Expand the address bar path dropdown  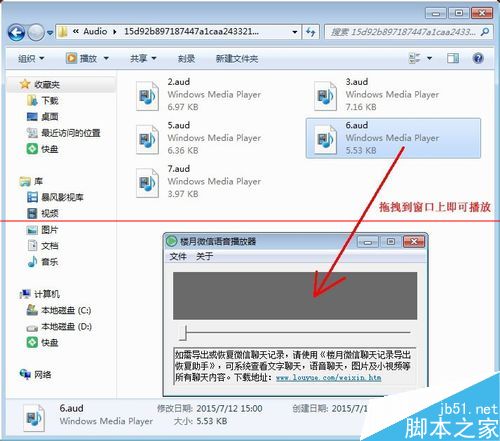tap(295, 32)
